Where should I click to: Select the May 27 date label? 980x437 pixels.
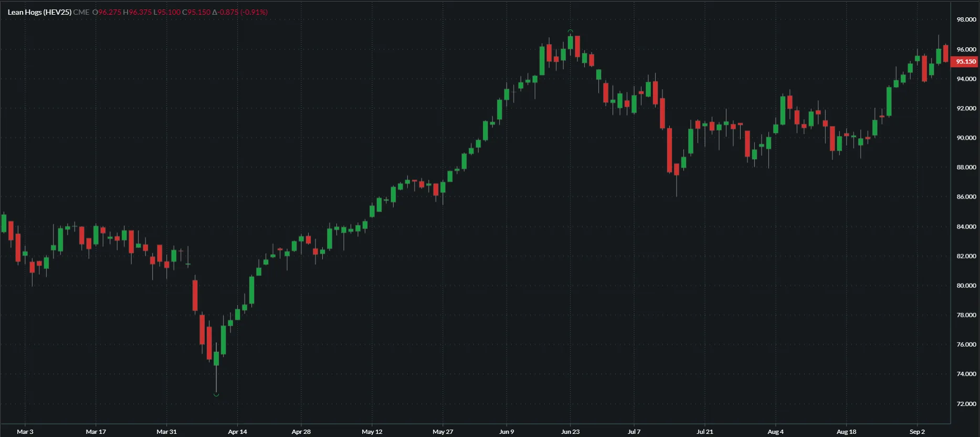pos(442,432)
